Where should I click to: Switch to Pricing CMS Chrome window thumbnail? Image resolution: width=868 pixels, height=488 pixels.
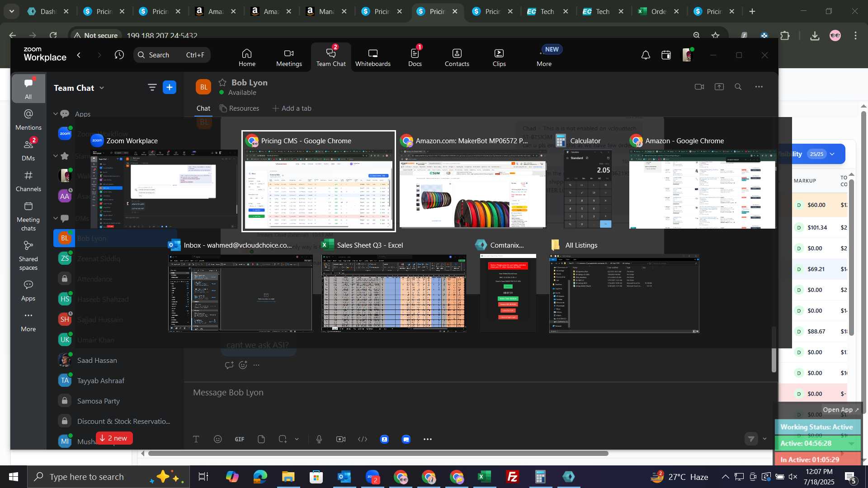(x=319, y=181)
